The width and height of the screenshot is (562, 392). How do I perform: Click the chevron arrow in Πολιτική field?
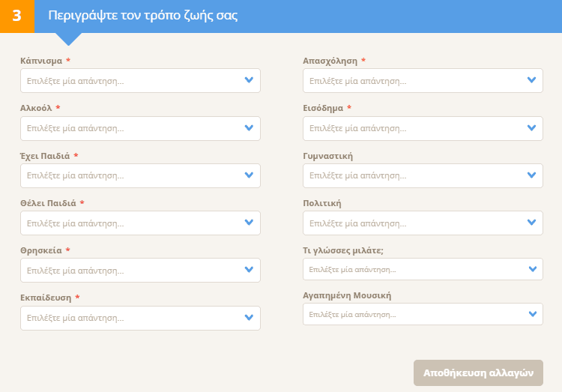531,223
